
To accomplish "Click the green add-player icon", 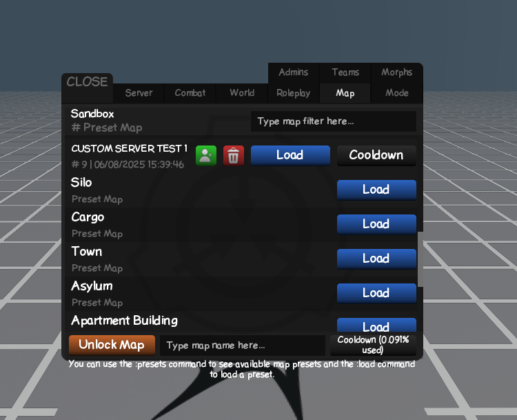I will coord(206,155).
